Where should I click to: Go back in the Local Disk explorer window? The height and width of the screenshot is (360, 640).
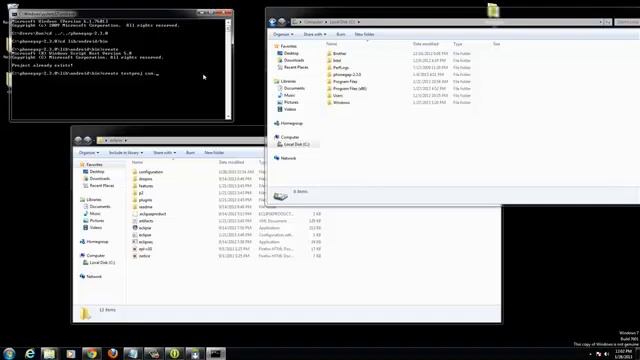tap(273, 22)
